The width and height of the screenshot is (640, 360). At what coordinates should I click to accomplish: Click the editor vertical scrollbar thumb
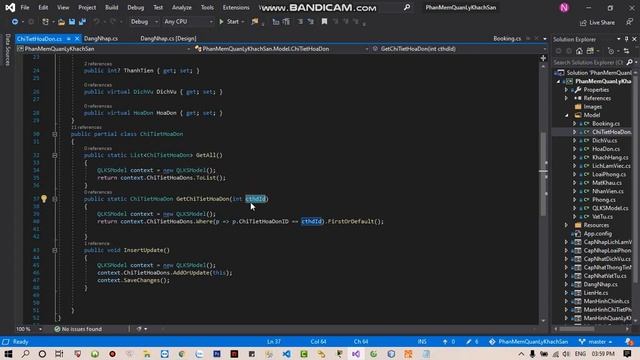(543, 173)
